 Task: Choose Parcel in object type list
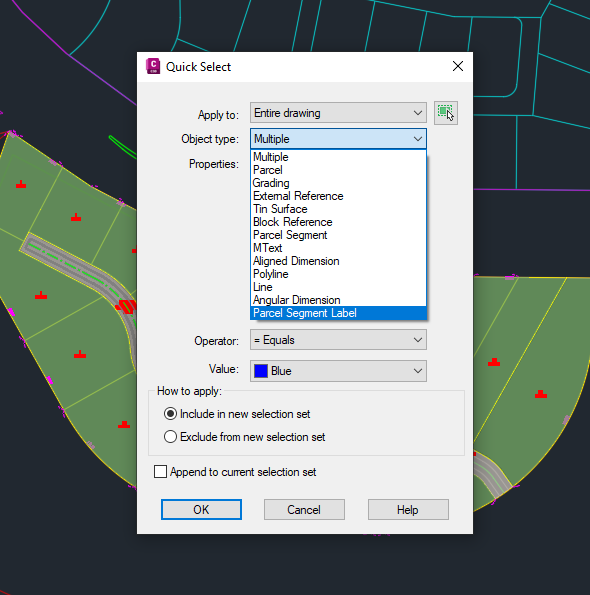tap(338, 170)
